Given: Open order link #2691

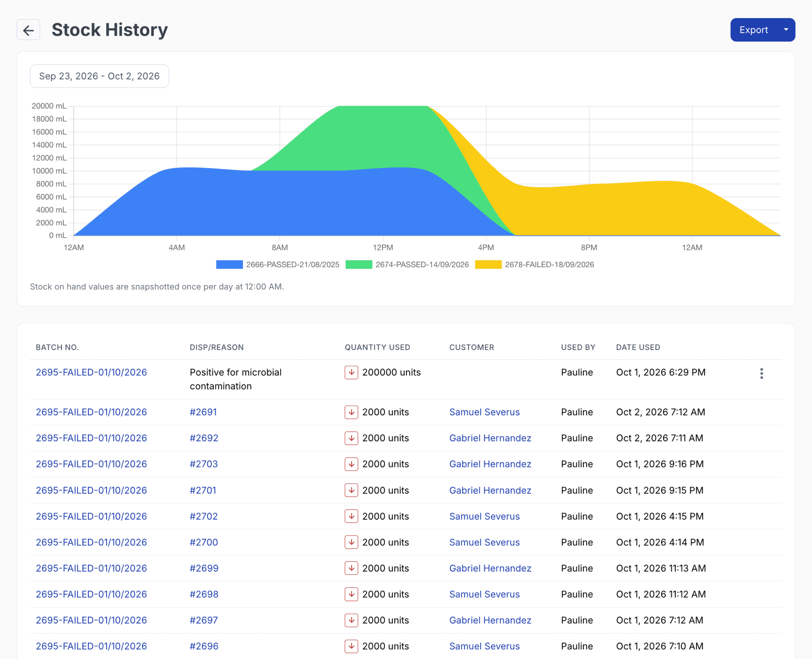Looking at the screenshot, I should pos(203,412).
